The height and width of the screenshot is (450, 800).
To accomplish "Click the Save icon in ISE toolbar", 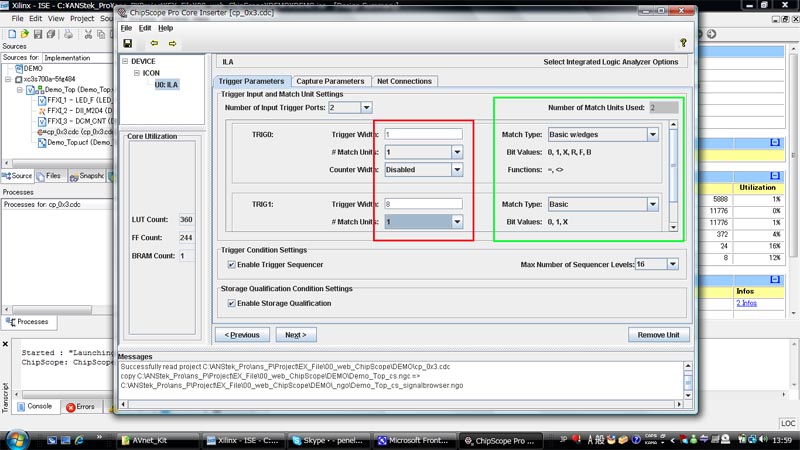I will click(x=38, y=34).
